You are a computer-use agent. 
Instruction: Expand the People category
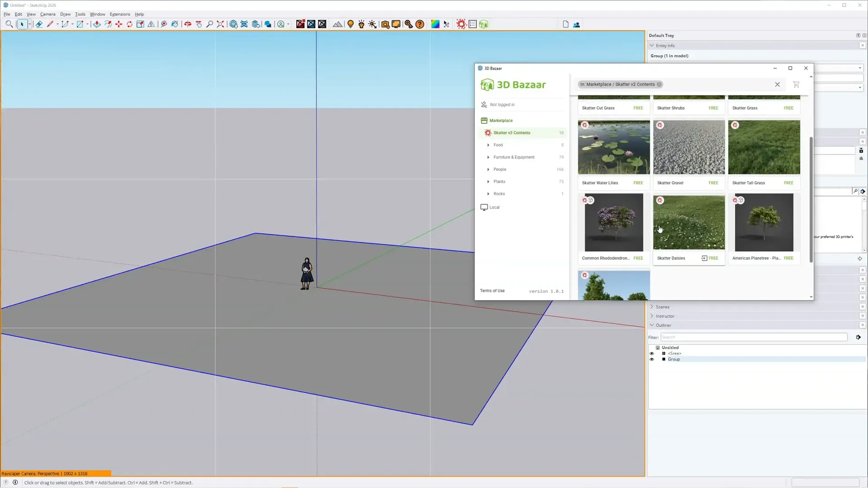(488, 169)
